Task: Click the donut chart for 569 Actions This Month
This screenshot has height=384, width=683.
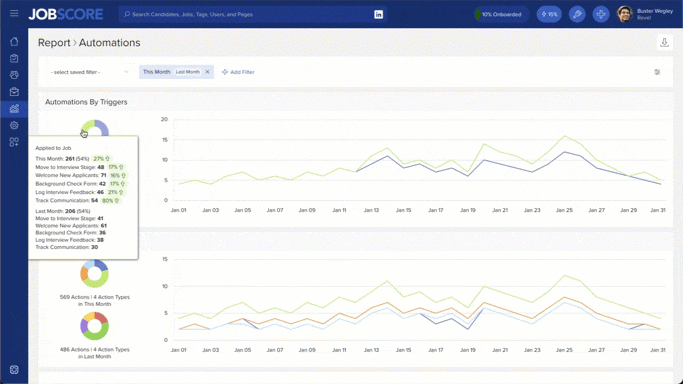Action: point(95,274)
